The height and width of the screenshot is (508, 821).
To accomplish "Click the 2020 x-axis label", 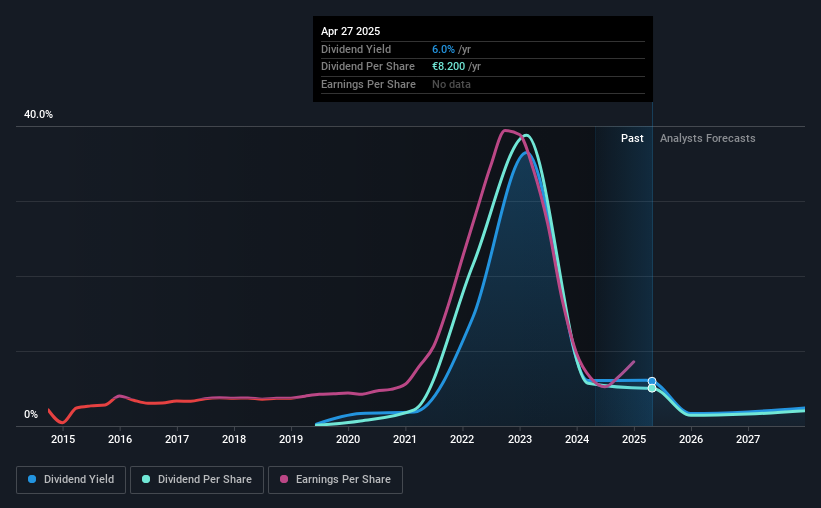I will click(x=348, y=439).
